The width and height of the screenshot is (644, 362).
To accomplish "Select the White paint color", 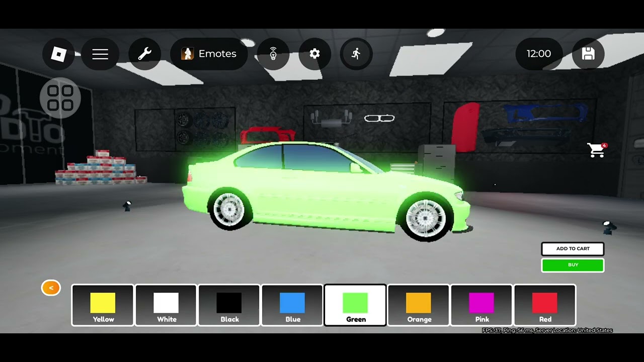I will 166,305.
